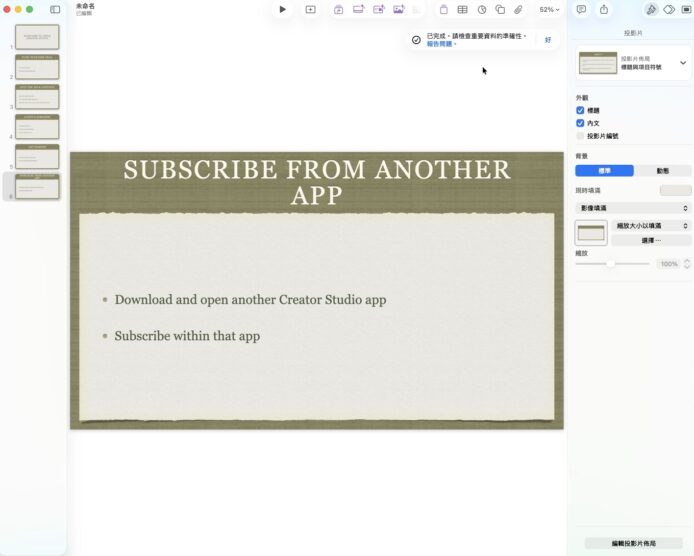Click the 編輯投影片佈局 button
This screenshot has height=556, width=694.
633,543
